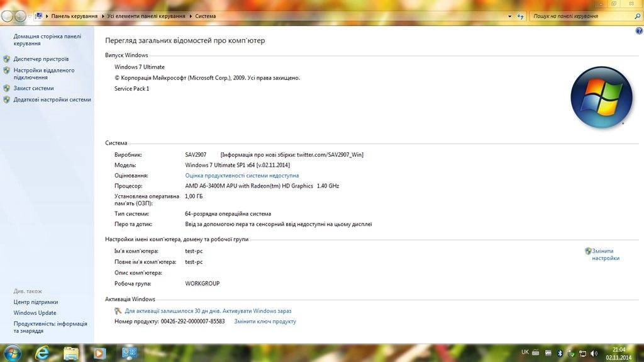Image resolution: width=644 pixels, height=362 pixels.
Task: Click the activation keys icon
Action: pyautogui.click(x=118, y=311)
